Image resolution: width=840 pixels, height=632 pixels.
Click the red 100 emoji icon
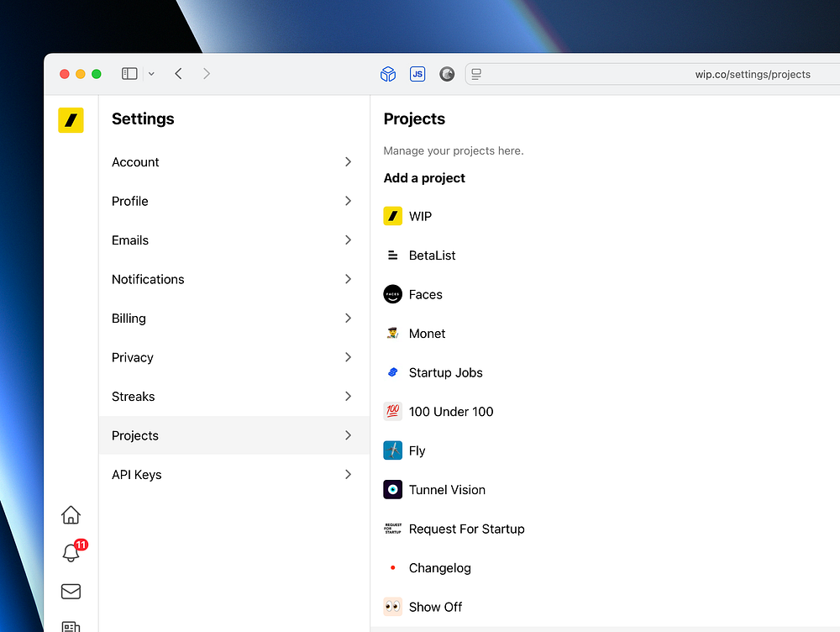click(392, 412)
